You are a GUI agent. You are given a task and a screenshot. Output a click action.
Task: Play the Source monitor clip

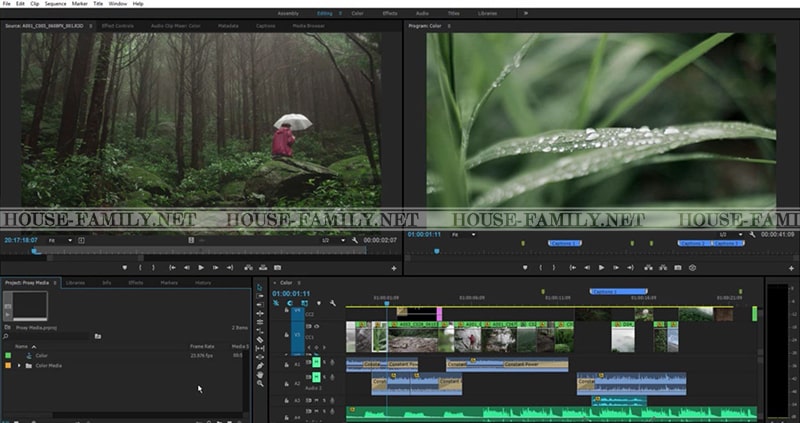coord(201,267)
